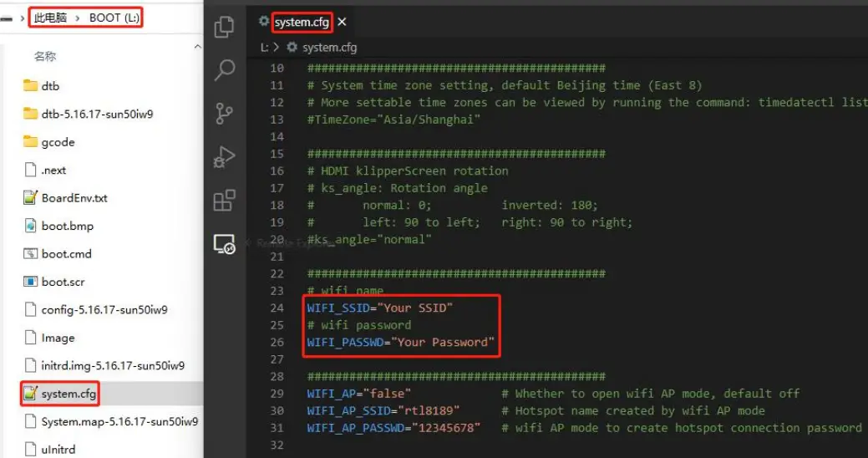Image resolution: width=868 pixels, height=458 pixels.
Task: Click line number 26 in the gutter
Action: click(277, 343)
